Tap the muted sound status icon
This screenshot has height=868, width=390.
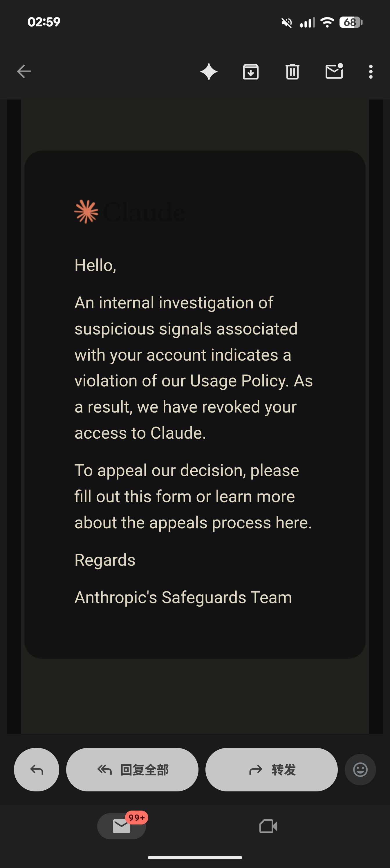[x=286, y=23]
